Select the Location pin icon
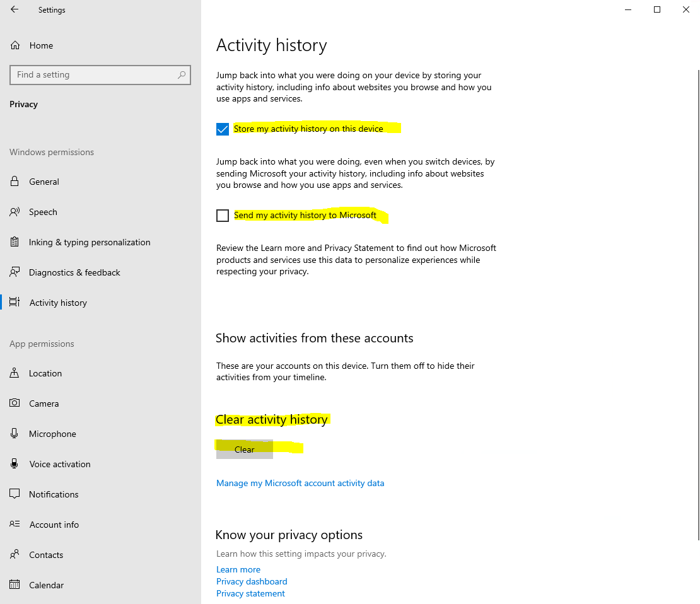 point(15,373)
